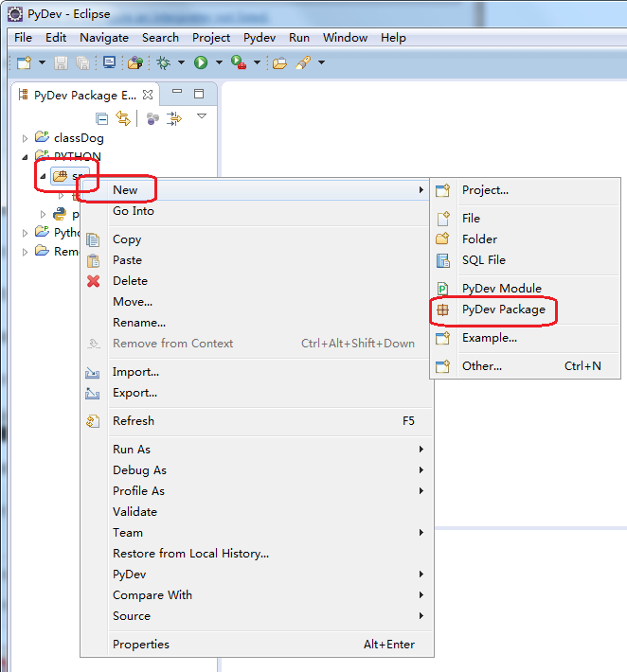Open the Package Explorer view menu triangle
Viewport: 627px width, 672px height.
[x=202, y=116]
